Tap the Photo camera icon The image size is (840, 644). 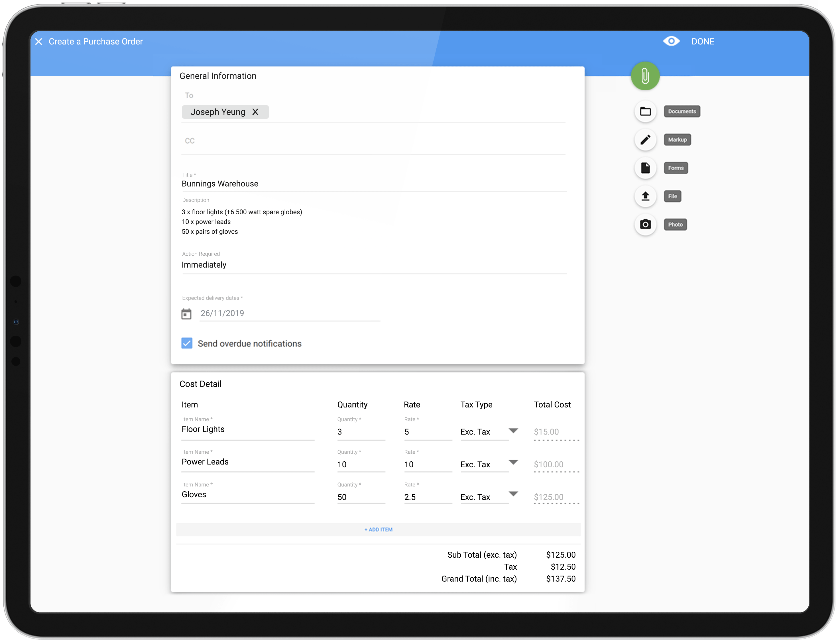pyautogui.click(x=646, y=225)
